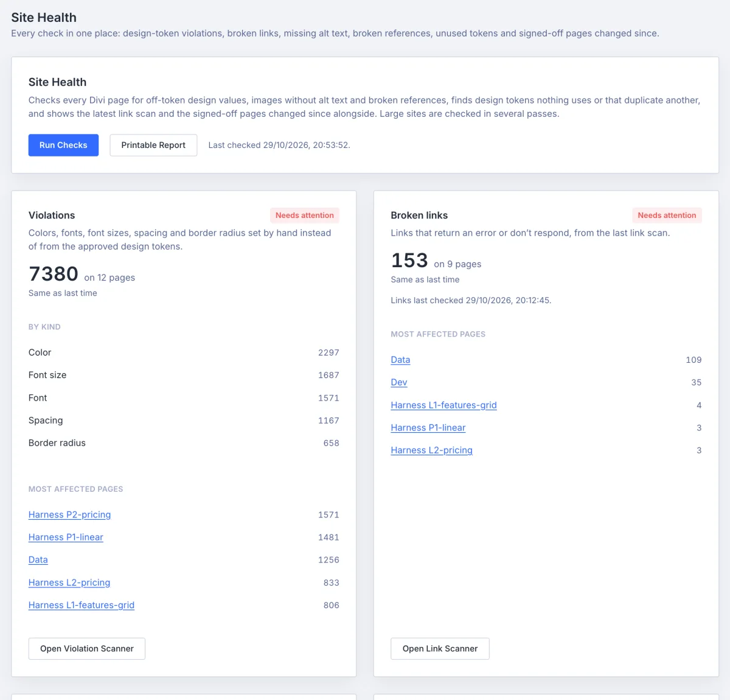Viewport: 730px width, 700px height.
Task: Click the Last checked 29/10/2026 timestamp
Action: click(279, 145)
